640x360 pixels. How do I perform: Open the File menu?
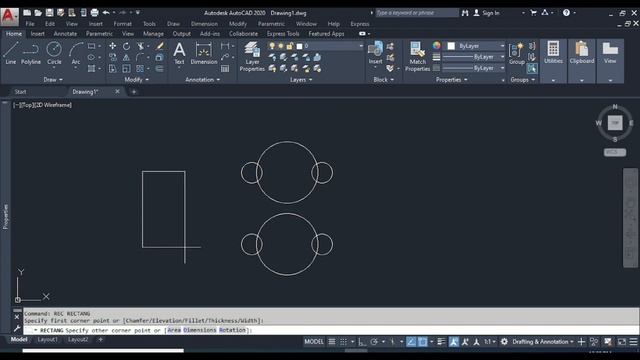pos(30,24)
